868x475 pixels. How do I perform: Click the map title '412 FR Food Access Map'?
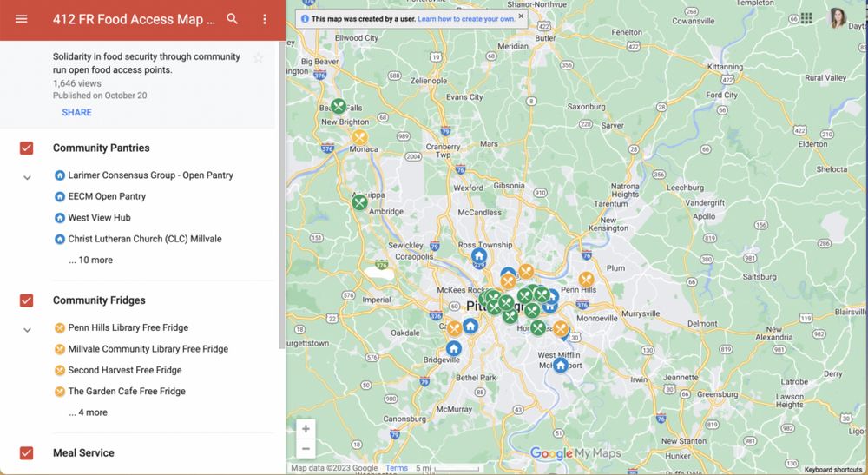pyautogui.click(x=134, y=19)
